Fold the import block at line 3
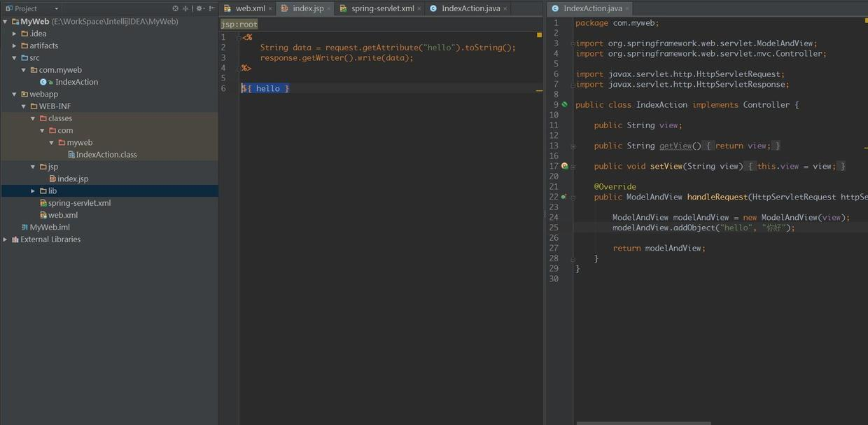The height and width of the screenshot is (425, 868). coord(573,43)
